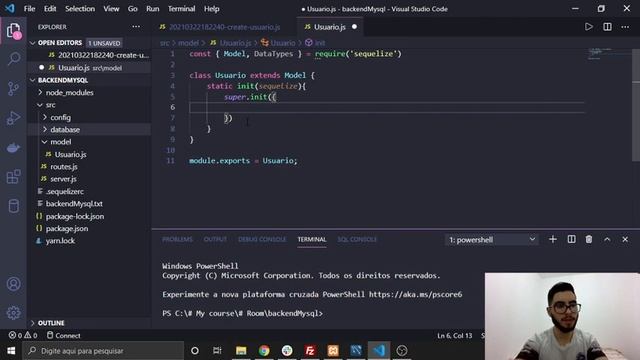This screenshot has width=640, height=360.
Task: Open the Extensions view
Action: click(x=13, y=177)
